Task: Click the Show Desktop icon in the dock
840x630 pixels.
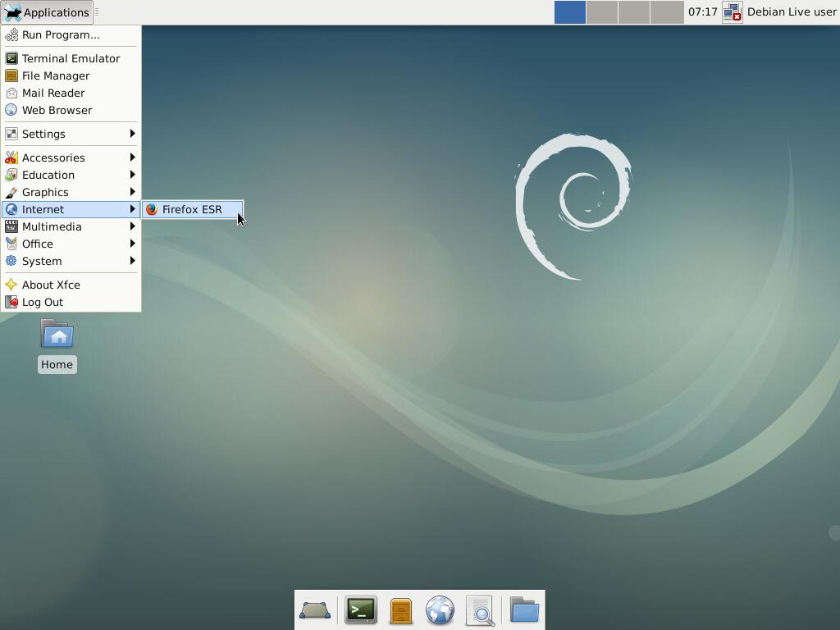Action: pyautogui.click(x=315, y=610)
